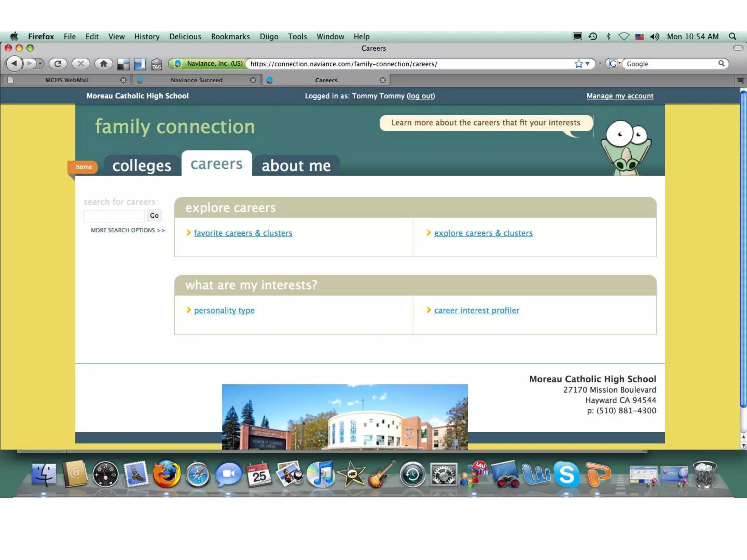Close the Naviance Succeed tab
The image size is (747, 560).
[x=253, y=80]
